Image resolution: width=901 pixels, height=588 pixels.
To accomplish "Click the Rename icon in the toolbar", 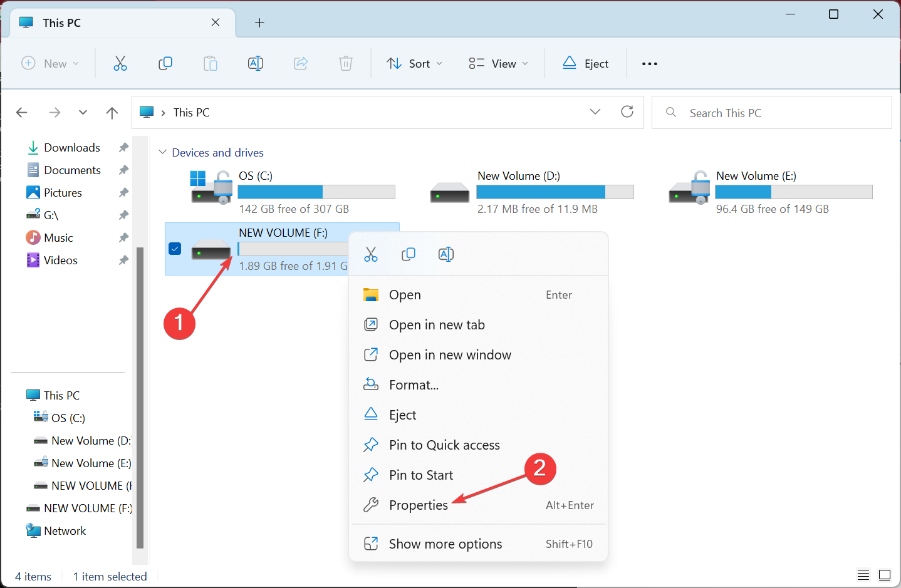I will click(256, 63).
